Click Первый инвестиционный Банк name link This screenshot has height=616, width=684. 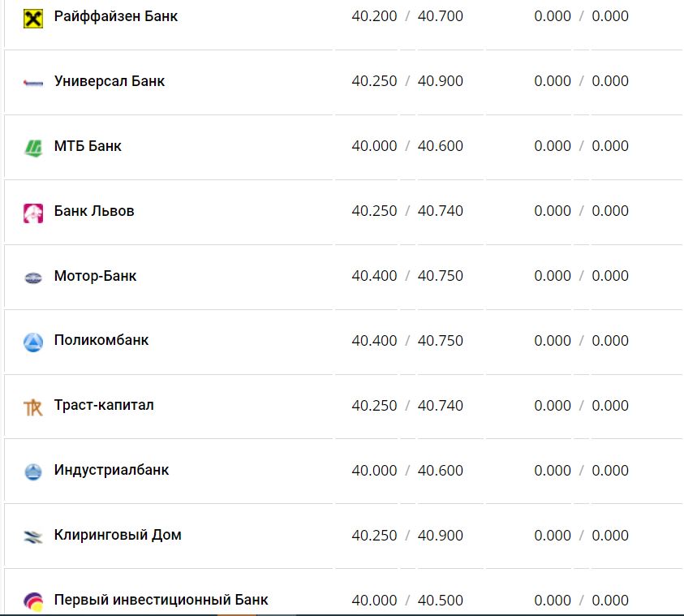coord(161,601)
